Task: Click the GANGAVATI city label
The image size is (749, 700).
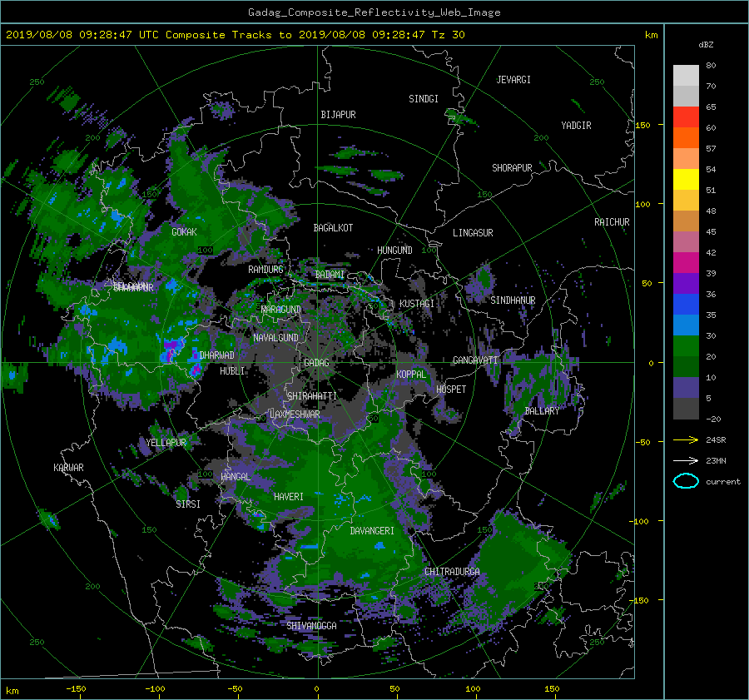Action: 475,360
